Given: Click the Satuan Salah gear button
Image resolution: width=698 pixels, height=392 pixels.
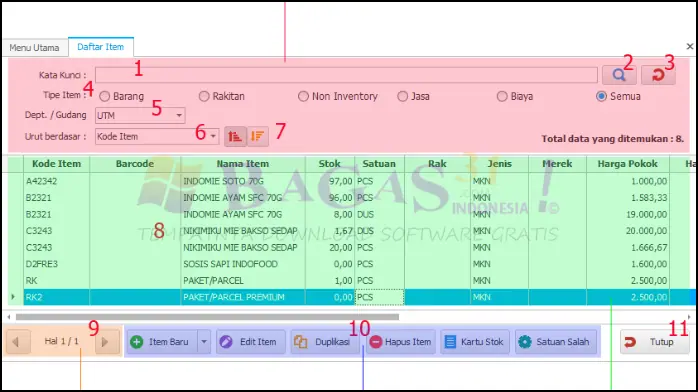Looking at the screenshot, I should 555,342.
